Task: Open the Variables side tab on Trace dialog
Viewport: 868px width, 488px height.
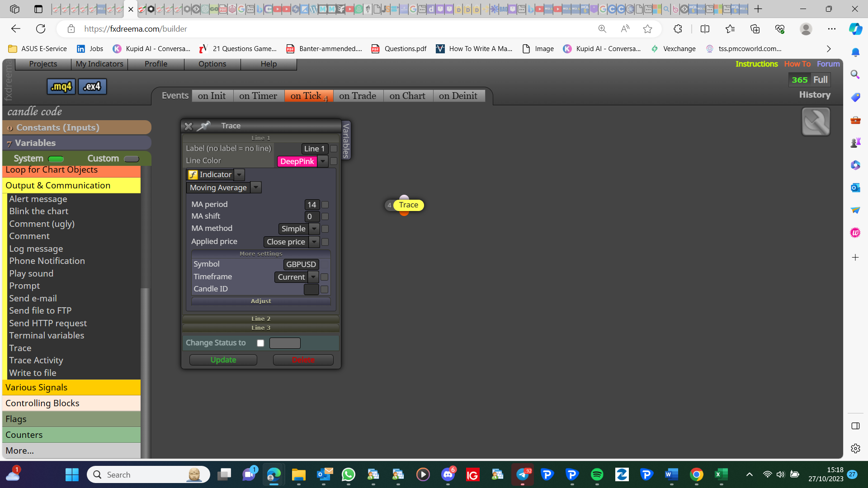Action: coord(346,141)
